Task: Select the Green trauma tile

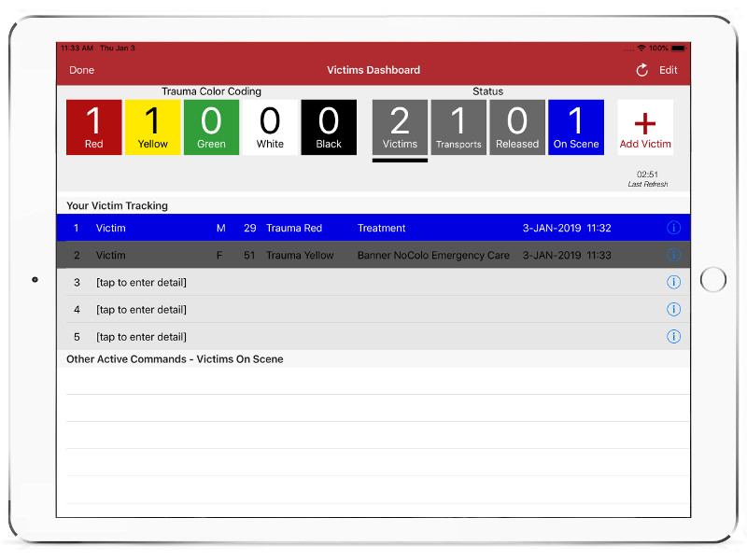Action: [211, 127]
